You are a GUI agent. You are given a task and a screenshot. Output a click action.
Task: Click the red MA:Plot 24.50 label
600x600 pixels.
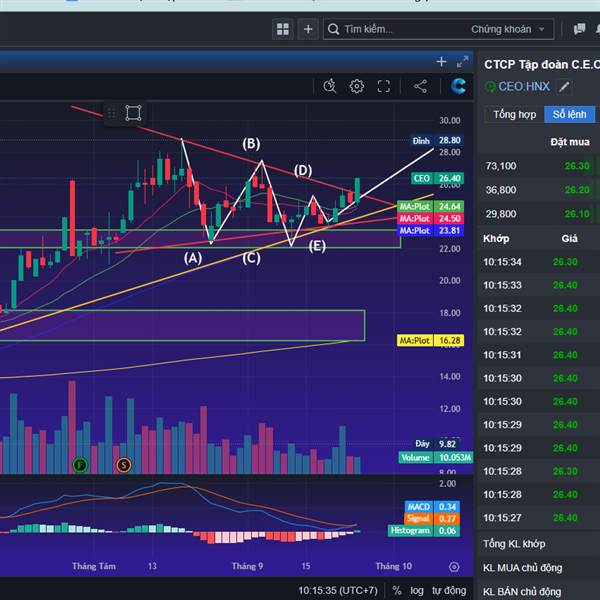pos(430,218)
